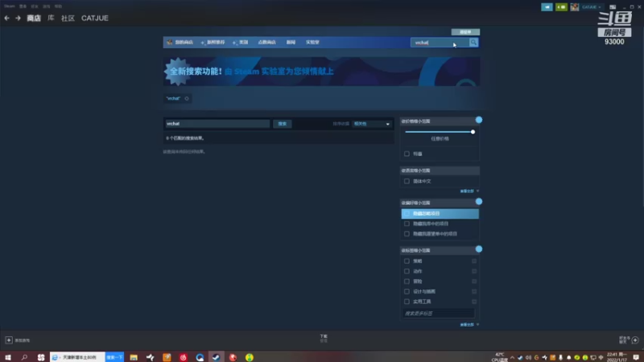Toggle the 简体中文 language checkbox
Viewport: 644px width, 362px height.
407,181
